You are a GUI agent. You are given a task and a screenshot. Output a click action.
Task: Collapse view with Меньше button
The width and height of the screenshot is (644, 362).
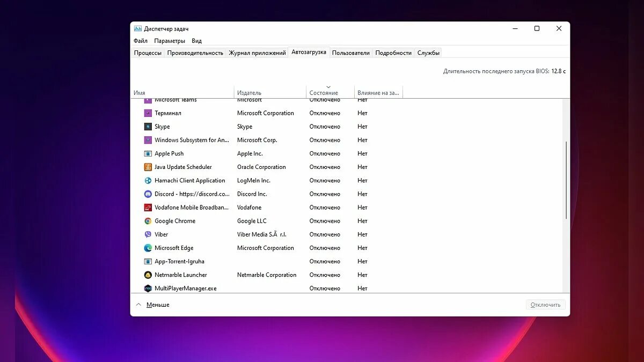[x=152, y=305]
